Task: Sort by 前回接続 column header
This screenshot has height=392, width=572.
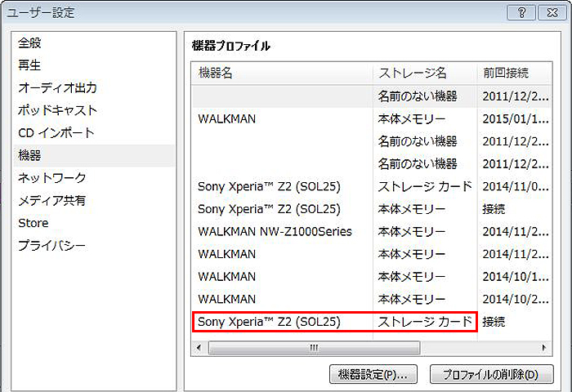Action: pos(514,73)
